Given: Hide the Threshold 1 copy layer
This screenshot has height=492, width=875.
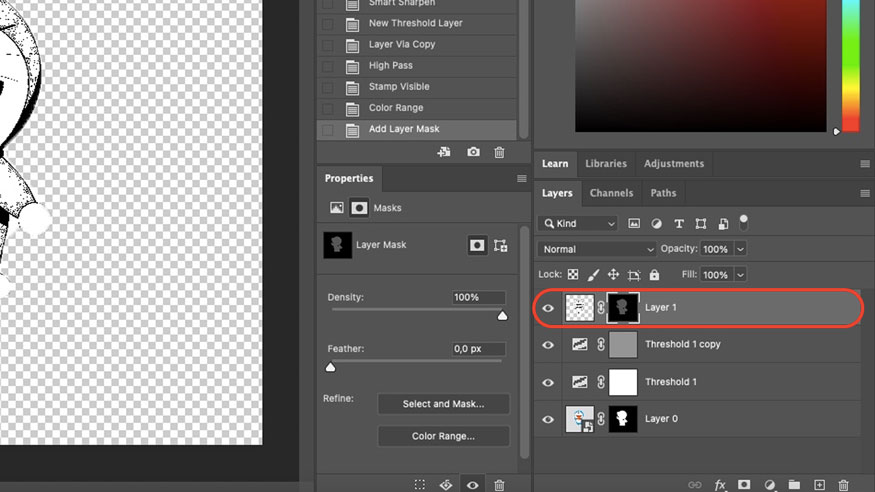Looking at the screenshot, I should pos(548,345).
